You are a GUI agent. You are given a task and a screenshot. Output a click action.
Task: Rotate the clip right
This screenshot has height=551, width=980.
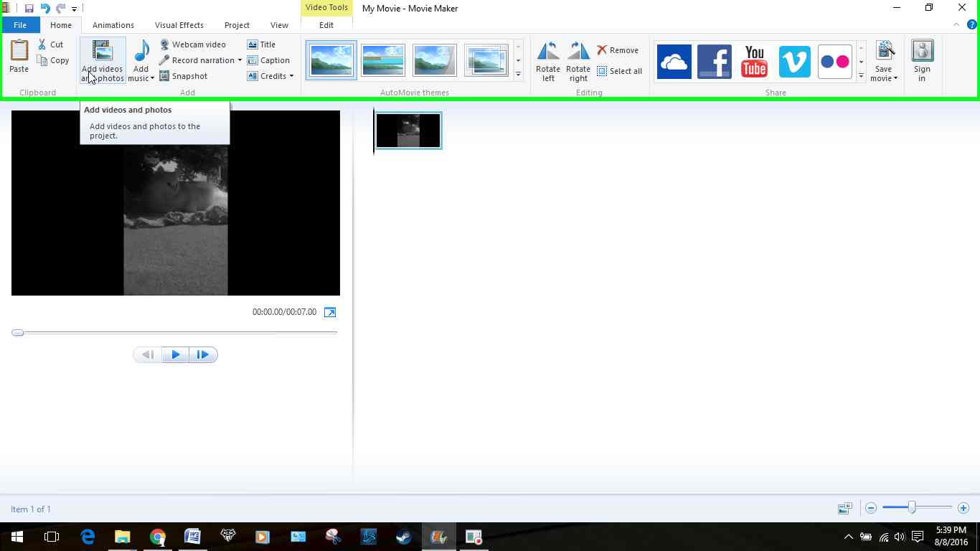click(x=578, y=61)
